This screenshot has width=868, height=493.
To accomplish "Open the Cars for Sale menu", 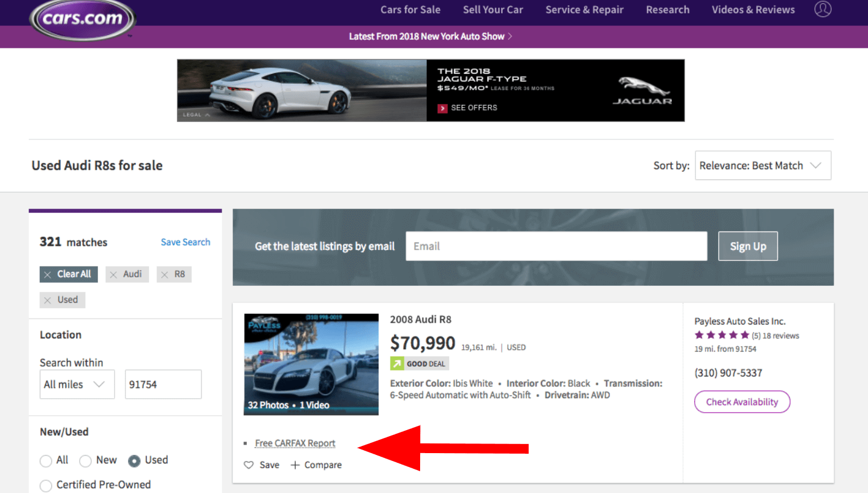I will pyautogui.click(x=410, y=10).
